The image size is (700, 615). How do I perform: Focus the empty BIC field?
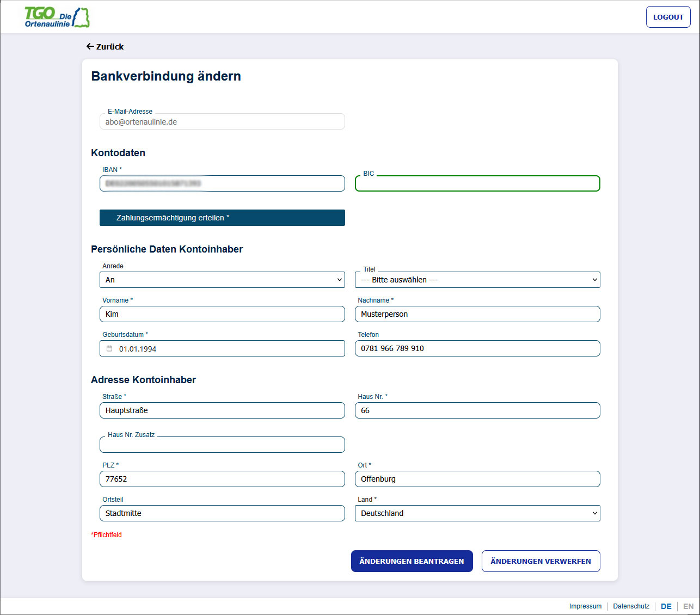click(x=477, y=184)
